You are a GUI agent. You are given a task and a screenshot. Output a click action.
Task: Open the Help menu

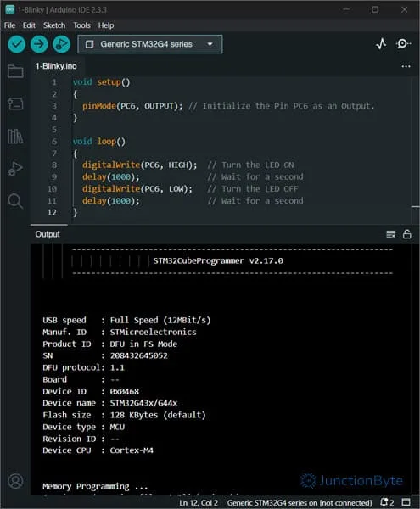pyautogui.click(x=106, y=25)
